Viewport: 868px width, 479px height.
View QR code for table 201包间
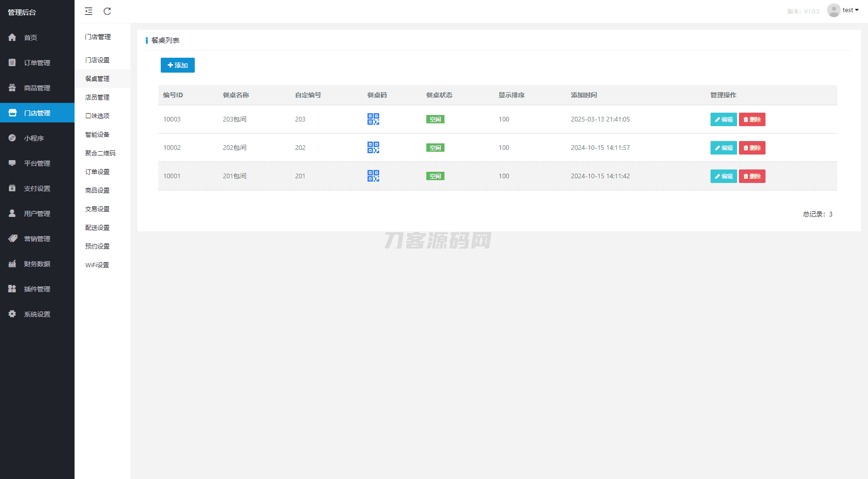[373, 176]
